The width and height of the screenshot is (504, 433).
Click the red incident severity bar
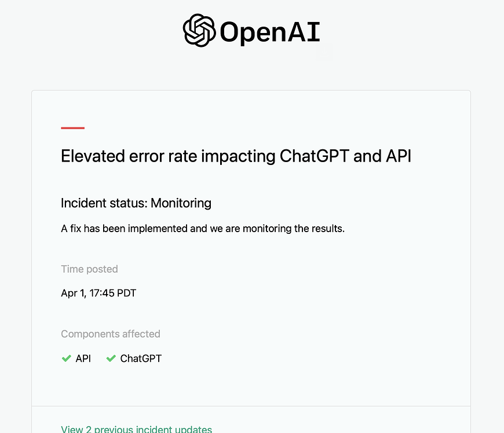point(72,128)
